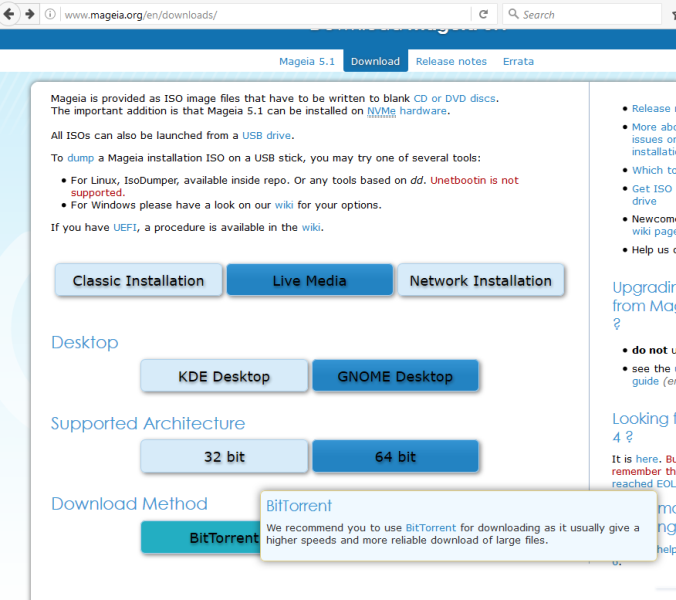Viewport: 676px width, 600px height.
Task: Focus the URL address field
Action: click(267, 15)
